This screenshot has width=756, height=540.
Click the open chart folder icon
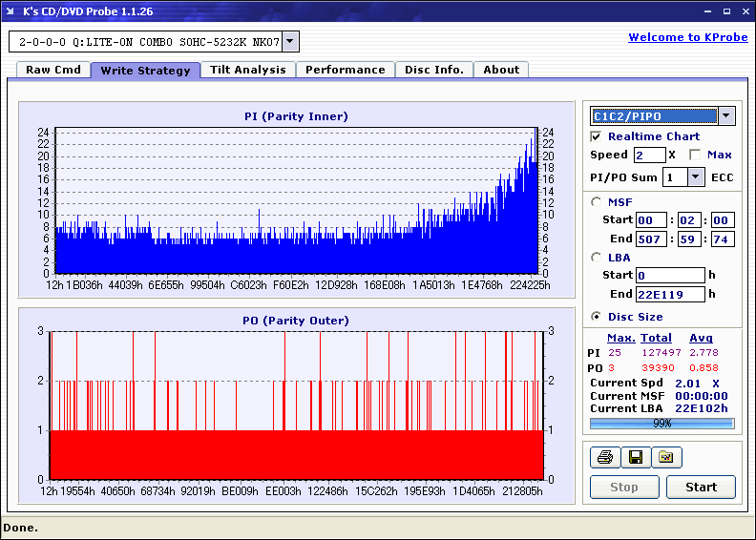point(666,458)
